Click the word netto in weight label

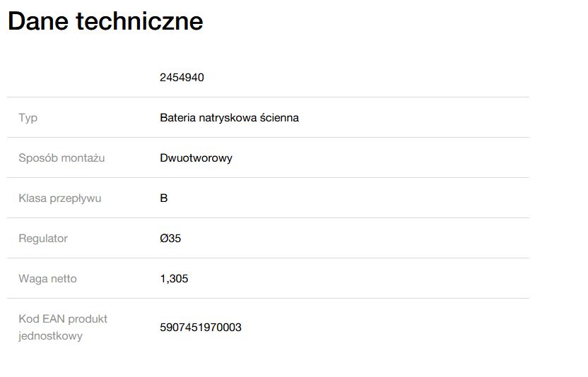click(x=64, y=279)
